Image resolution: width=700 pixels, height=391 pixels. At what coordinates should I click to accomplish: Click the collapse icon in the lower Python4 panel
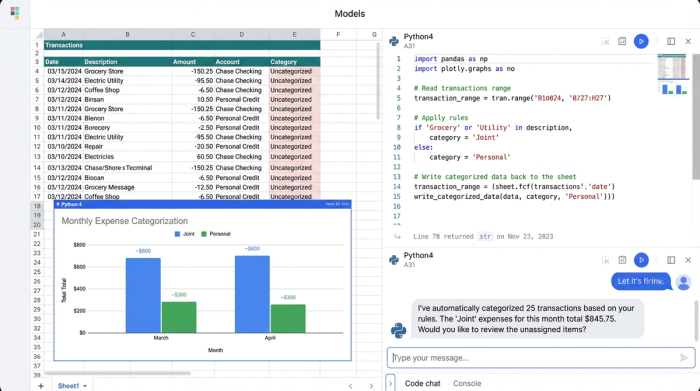tap(605, 260)
